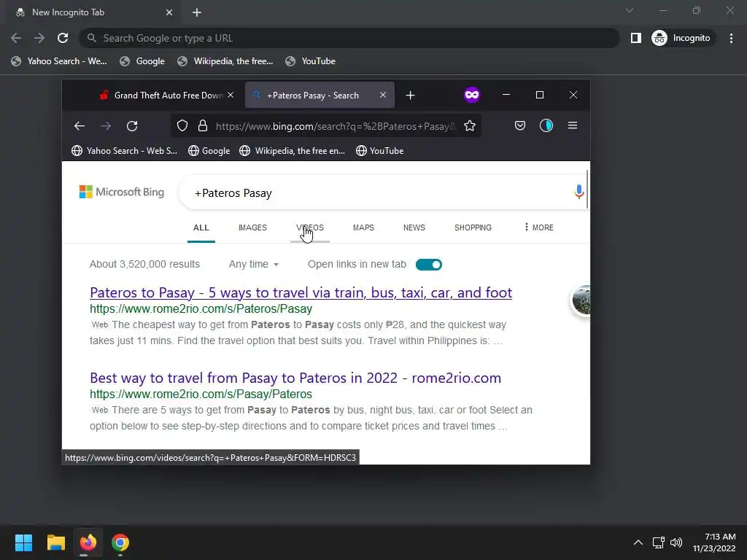The width and height of the screenshot is (747, 560).
Task: Click the Microsoft Bing logo
Action: pyautogui.click(x=122, y=192)
